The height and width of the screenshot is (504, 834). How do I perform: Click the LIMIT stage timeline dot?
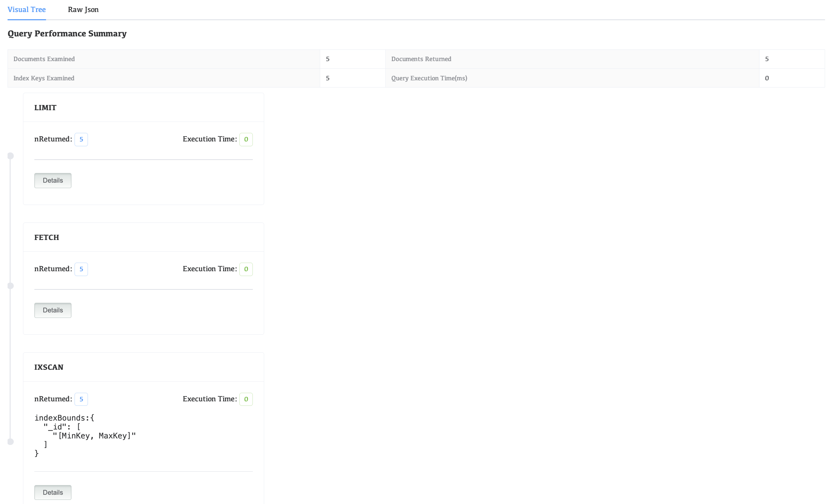click(11, 156)
